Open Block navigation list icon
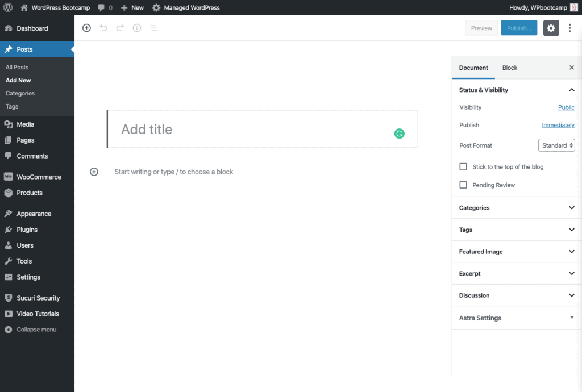Viewport: 582px width, 392px height. tap(153, 28)
